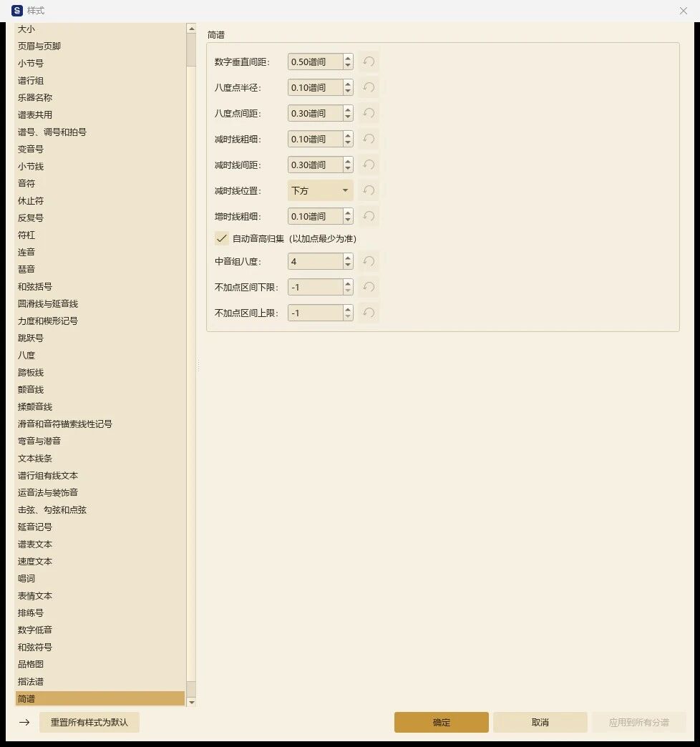Reset 八度点间距 to default value
This screenshot has width=700, height=747.
pos(369,113)
